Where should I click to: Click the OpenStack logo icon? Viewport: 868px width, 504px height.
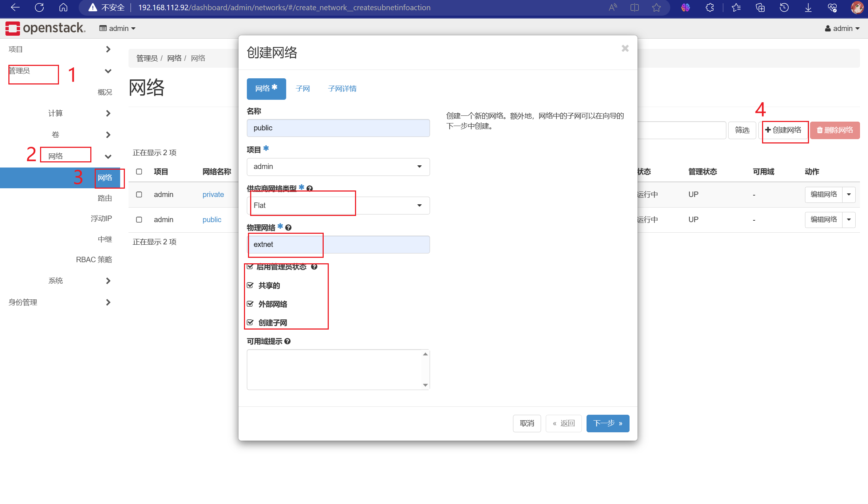pos(13,28)
